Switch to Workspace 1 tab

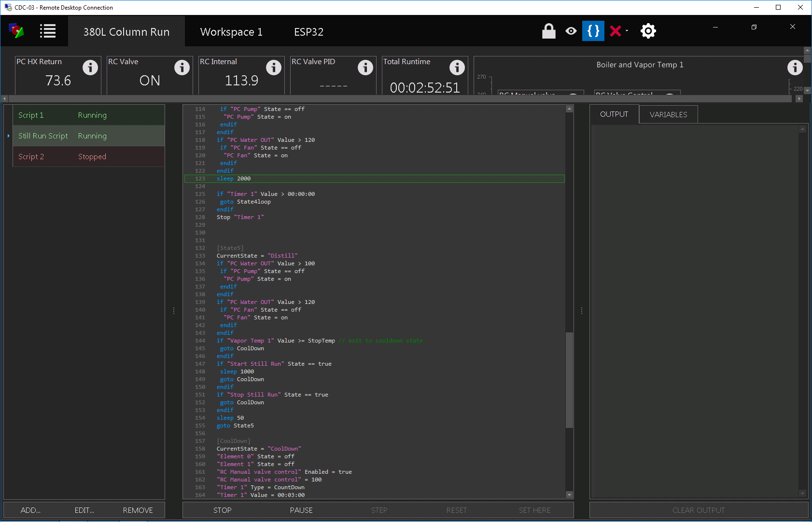(x=231, y=32)
